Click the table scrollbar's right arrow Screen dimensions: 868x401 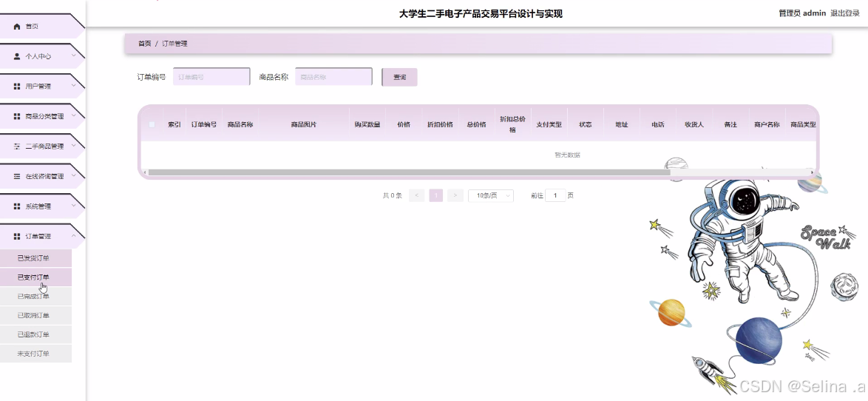pos(813,172)
